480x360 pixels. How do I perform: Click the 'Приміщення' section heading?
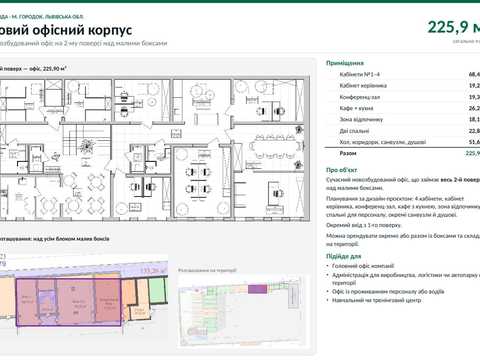tap(345, 63)
